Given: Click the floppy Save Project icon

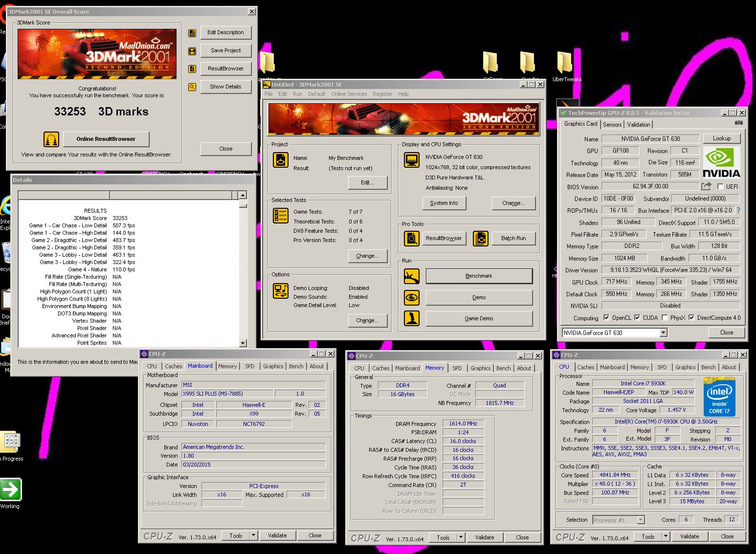Looking at the screenshot, I should click(x=192, y=51).
